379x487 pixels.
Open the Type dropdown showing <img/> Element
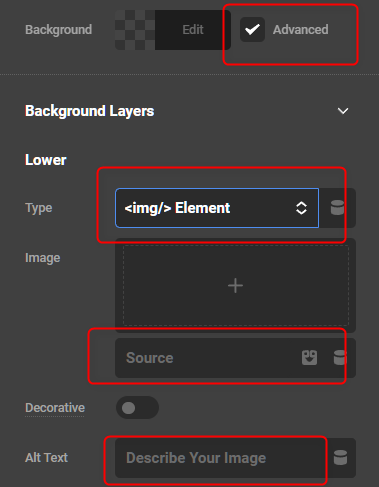point(217,208)
